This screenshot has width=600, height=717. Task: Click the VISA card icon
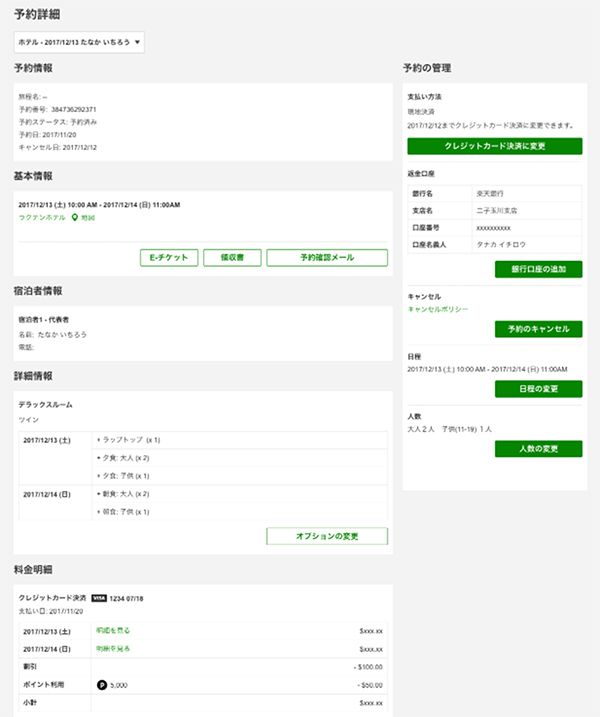[x=99, y=597]
